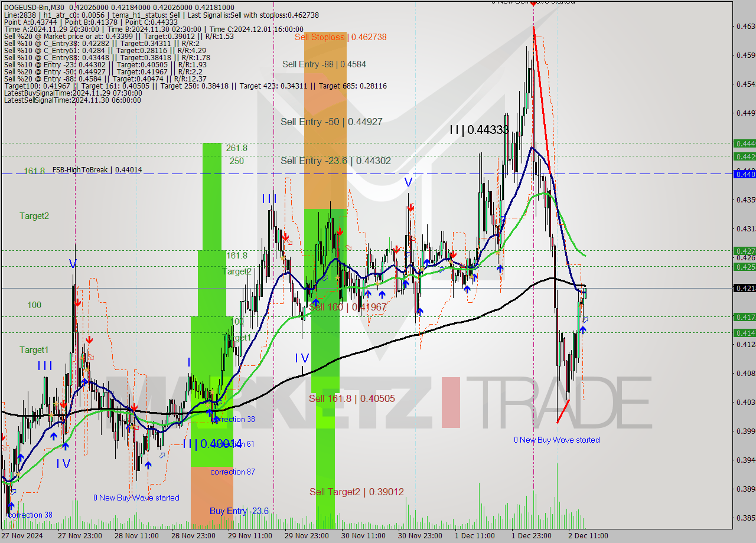Click the '27 Nov 2024' time axis label
Screen dimensions: 756x543
[22, 536]
